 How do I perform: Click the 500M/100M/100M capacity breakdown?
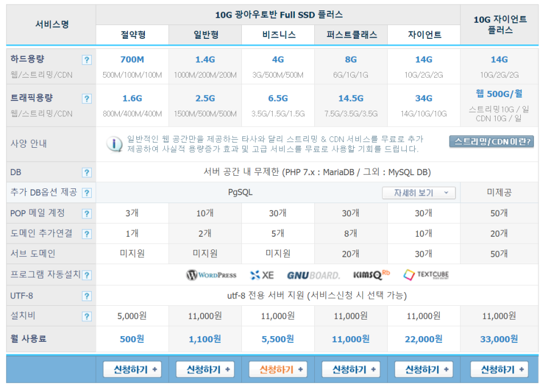(x=132, y=75)
